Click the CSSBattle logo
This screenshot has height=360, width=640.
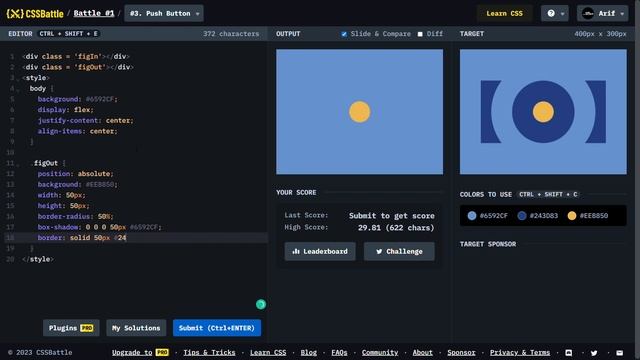tap(35, 13)
